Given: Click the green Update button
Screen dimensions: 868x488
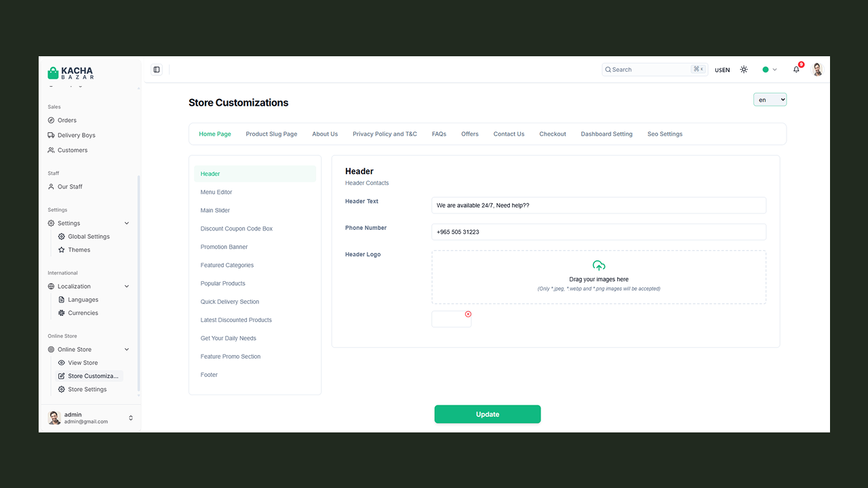Looking at the screenshot, I should click(x=488, y=414).
